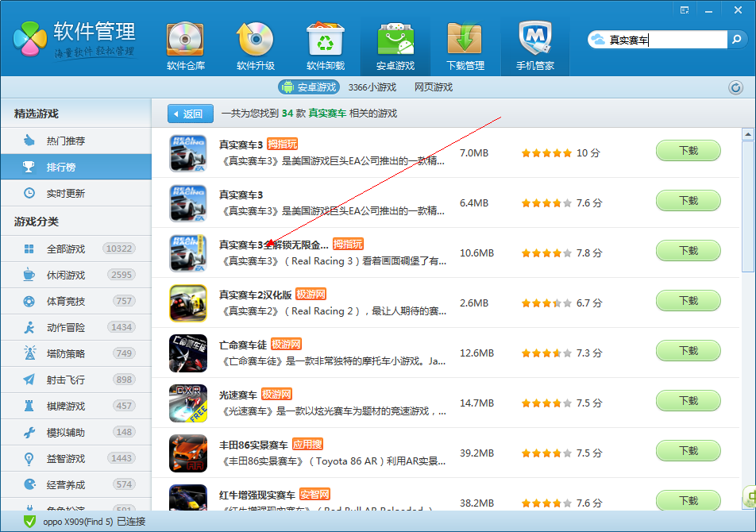This screenshot has height=532, width=756.
Task: Switch to the 3366小游戏 tab
Action: 372,87
